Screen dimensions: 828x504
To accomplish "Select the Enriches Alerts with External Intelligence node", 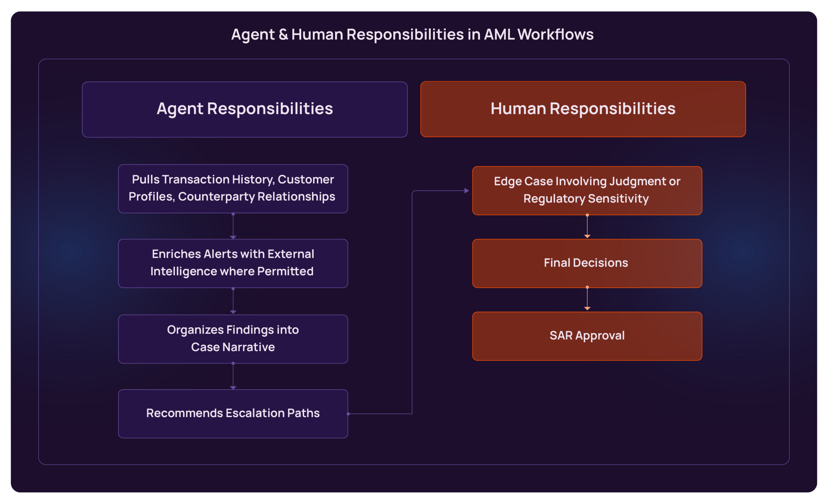I will click(x=233, y=263).
